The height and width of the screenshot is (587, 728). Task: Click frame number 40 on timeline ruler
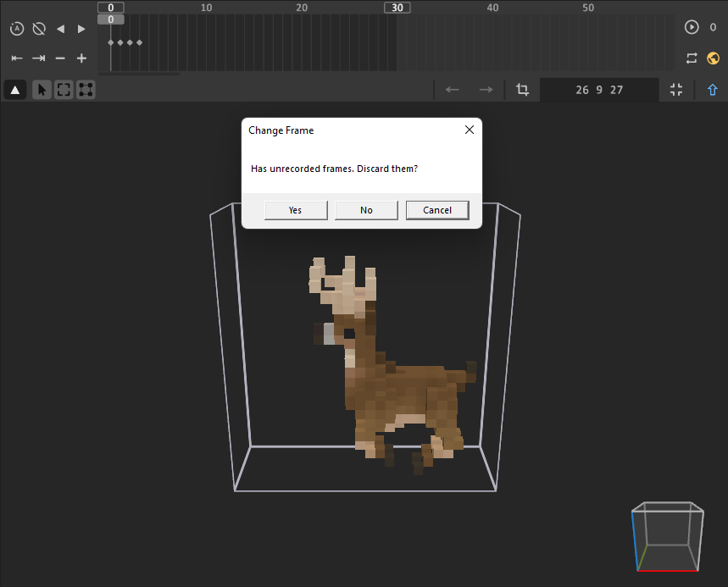[492, 8]
